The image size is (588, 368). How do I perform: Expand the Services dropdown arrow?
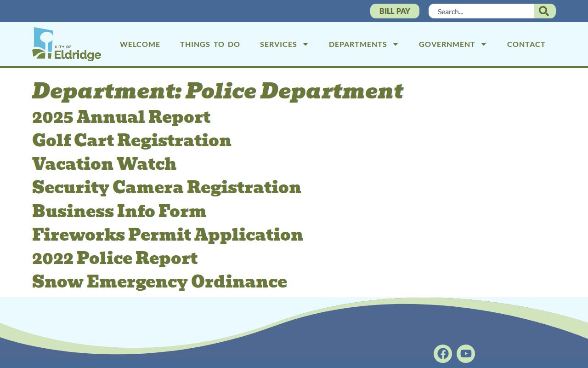point(305,44)
